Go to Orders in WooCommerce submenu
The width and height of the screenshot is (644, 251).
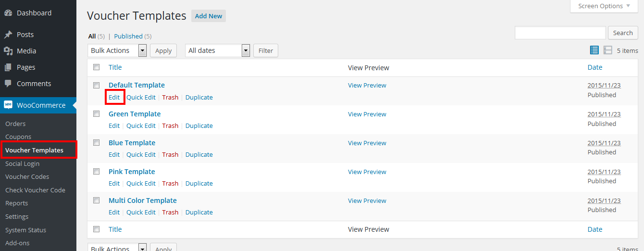coord(15,124)
